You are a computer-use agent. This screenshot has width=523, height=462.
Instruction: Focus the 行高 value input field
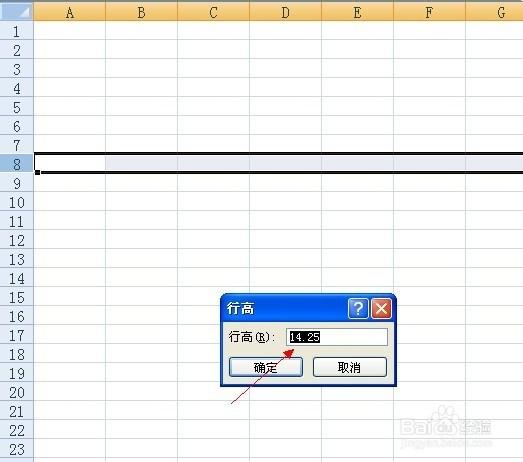tap(337, 337)
